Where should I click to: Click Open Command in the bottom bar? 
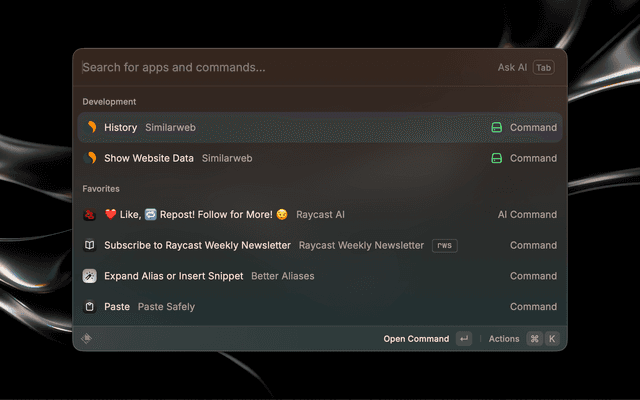point(416,339)
